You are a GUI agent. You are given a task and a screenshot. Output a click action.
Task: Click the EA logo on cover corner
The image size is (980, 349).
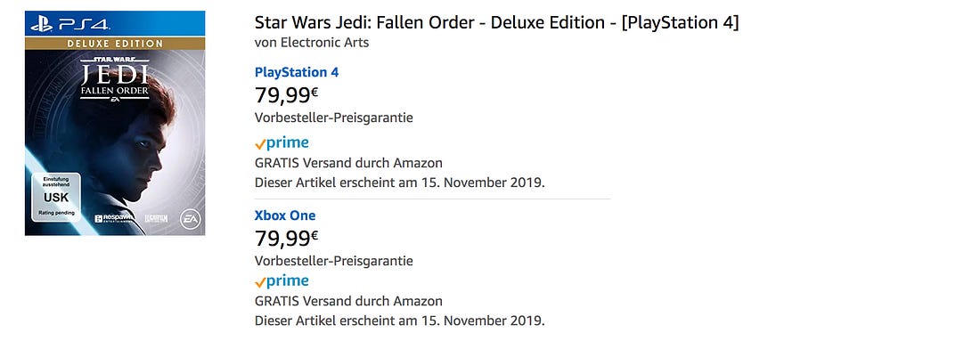(x=189, y=218)
